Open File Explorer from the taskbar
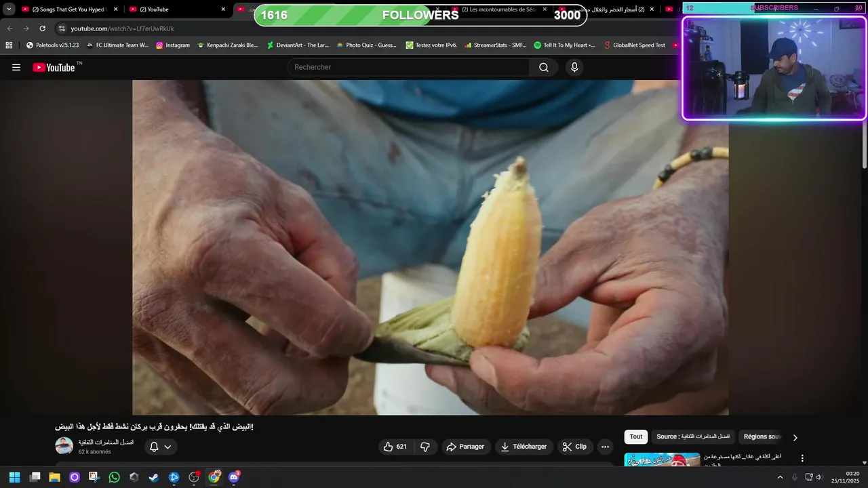This screenshot has width=868, height=488. click(55, 477)
